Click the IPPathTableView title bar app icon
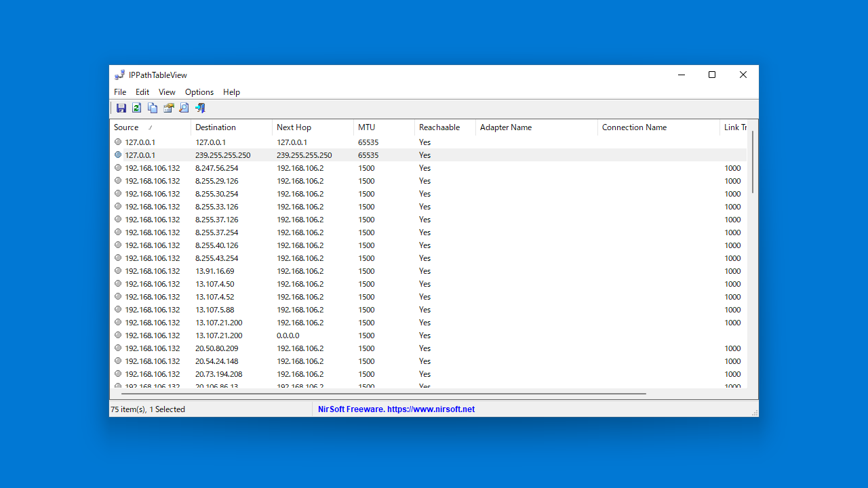 pos(119,75)
